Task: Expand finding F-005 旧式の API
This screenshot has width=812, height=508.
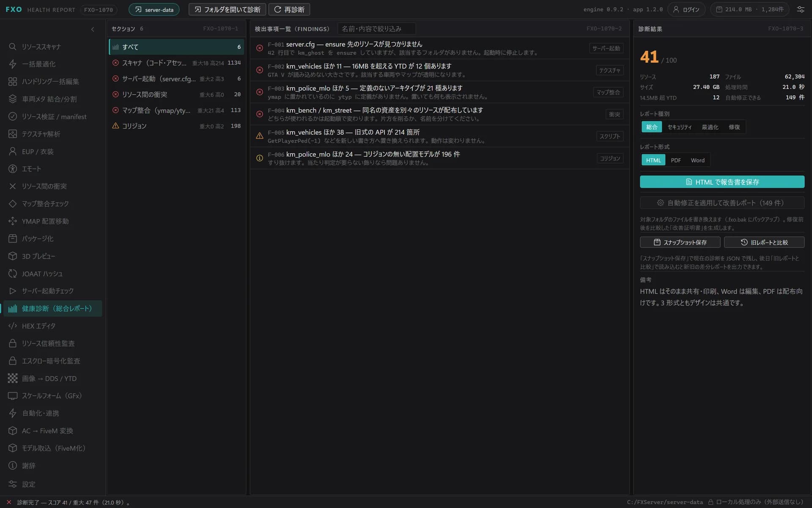Action: 439,136
